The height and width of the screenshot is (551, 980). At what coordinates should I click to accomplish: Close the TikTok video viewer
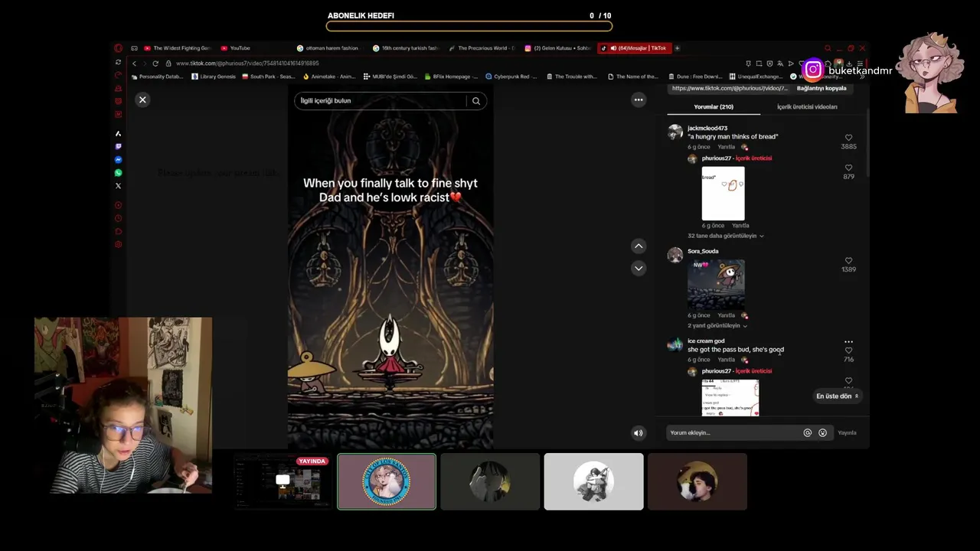pos(142,100)
